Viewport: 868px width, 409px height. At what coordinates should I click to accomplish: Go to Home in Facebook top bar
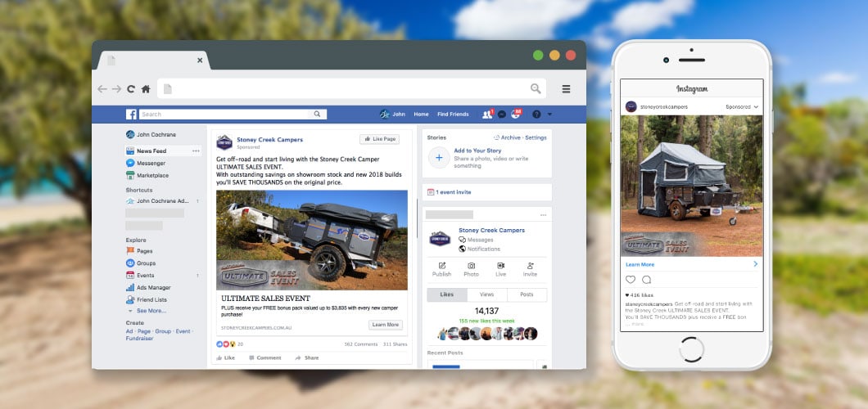[421, 115]
